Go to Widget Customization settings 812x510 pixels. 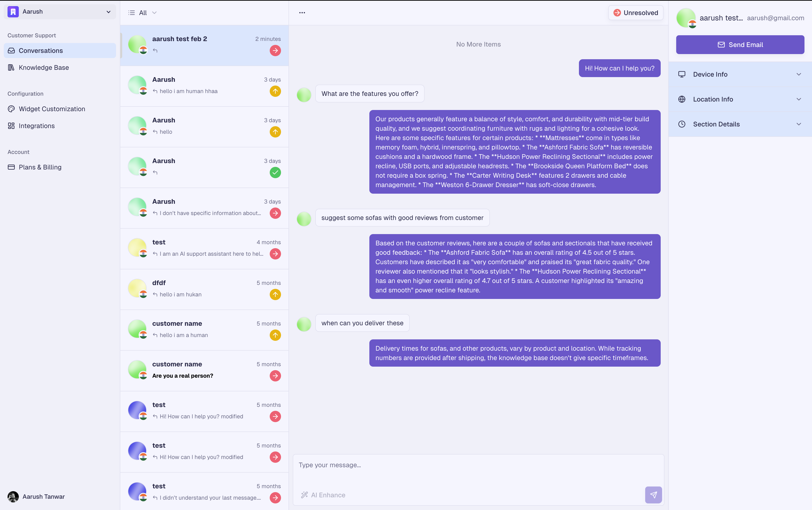pyautogui.click(x=52, y=109)
